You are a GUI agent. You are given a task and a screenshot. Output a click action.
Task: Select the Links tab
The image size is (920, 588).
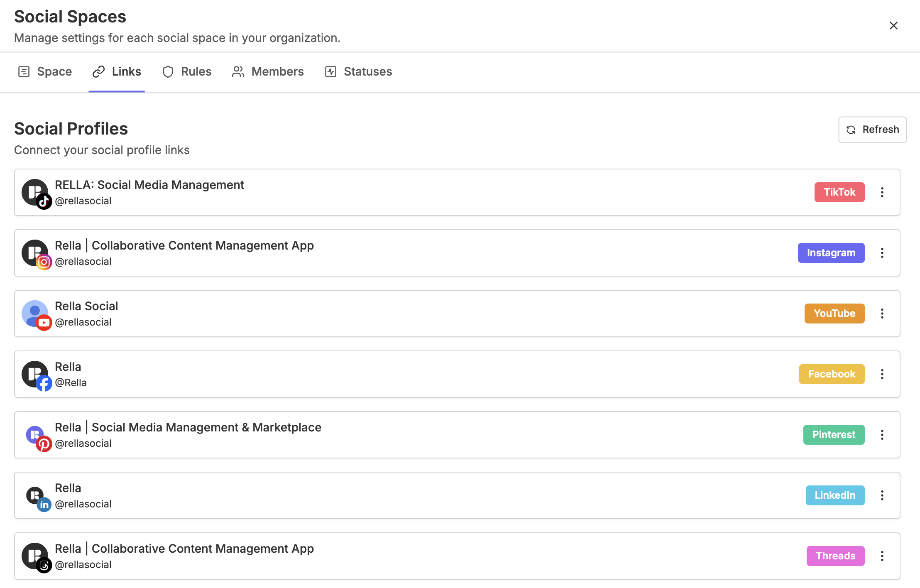pos(117,72)
